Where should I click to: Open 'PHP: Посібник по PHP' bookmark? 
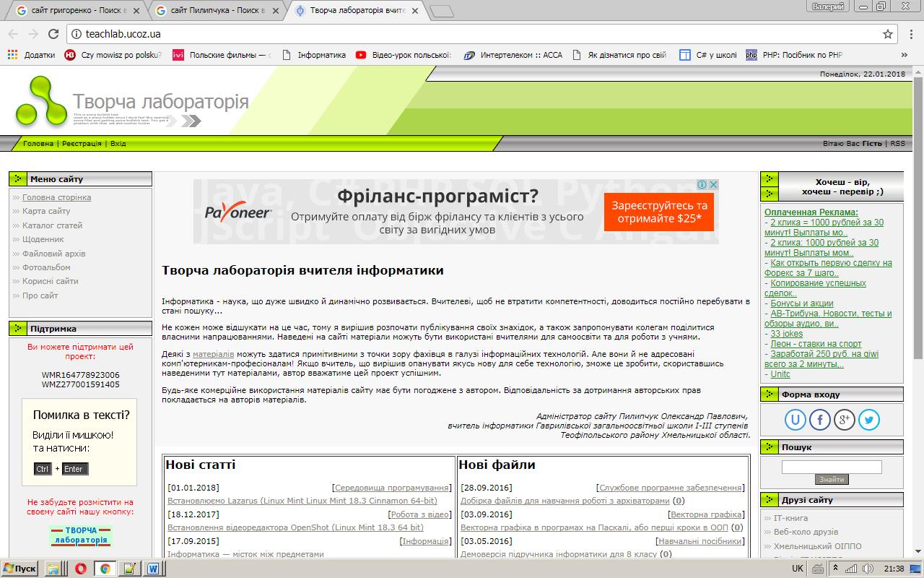(794, 55)
